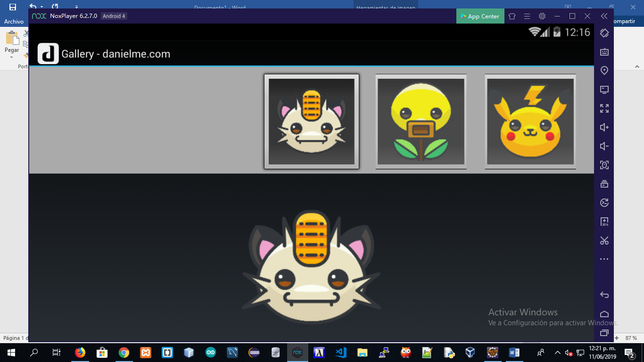
Task: Open Task View on the taskbar
Action: pos(56,352)
